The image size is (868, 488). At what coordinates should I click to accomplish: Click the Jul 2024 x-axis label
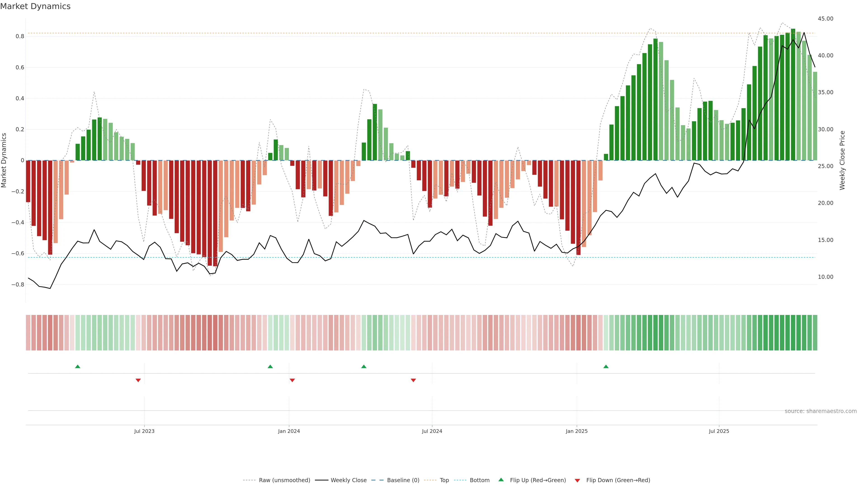[x=432, y=431]
